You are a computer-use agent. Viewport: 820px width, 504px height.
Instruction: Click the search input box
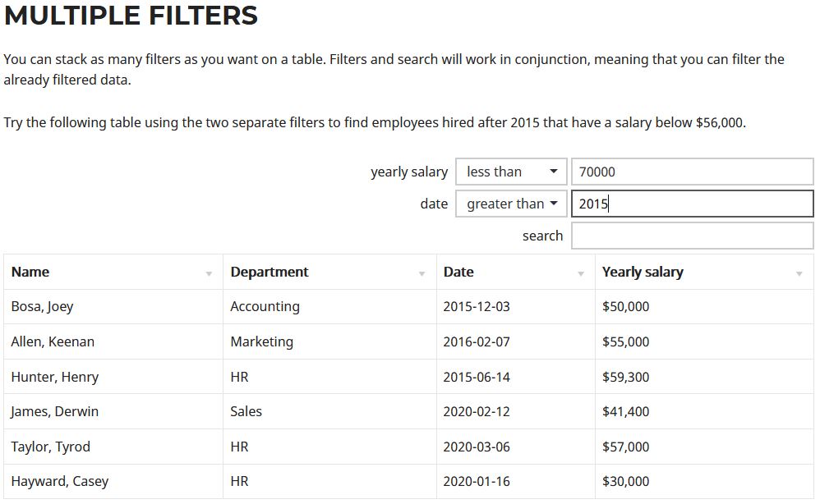tap(692, 236)
